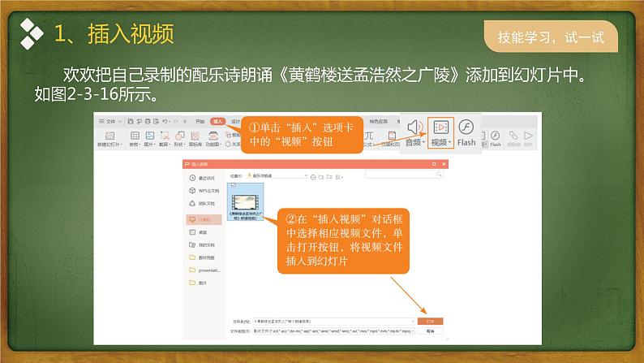The height and width of the screenshot is (363, 644).
Task: Click the 取消 (Cancel) button
Action: point(430,331)
